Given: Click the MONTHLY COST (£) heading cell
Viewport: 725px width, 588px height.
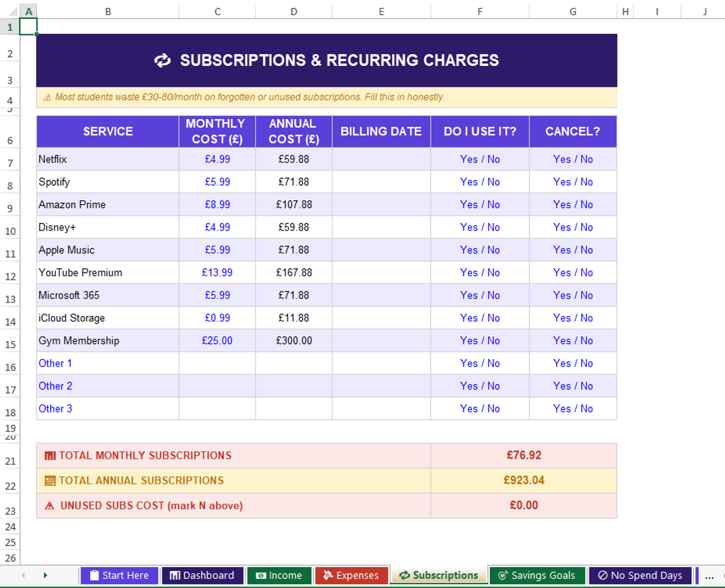Looking at the screenshot, I should pyautogui.click(x=217, y=131).
